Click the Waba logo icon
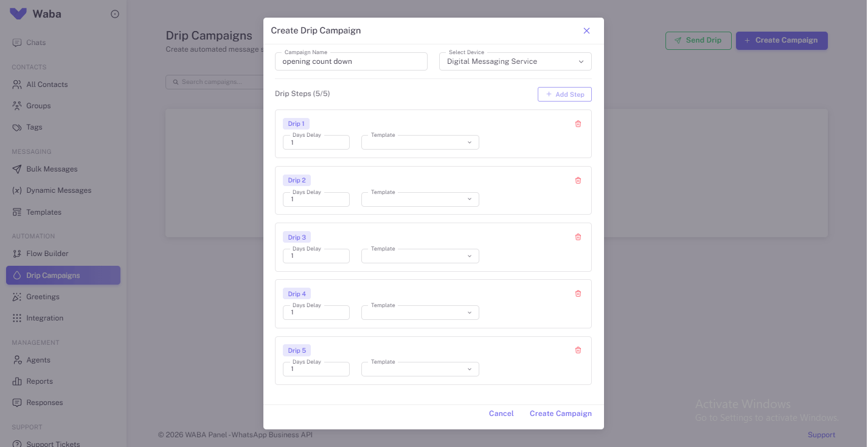The image size is (868, 447). pos(18,13)
